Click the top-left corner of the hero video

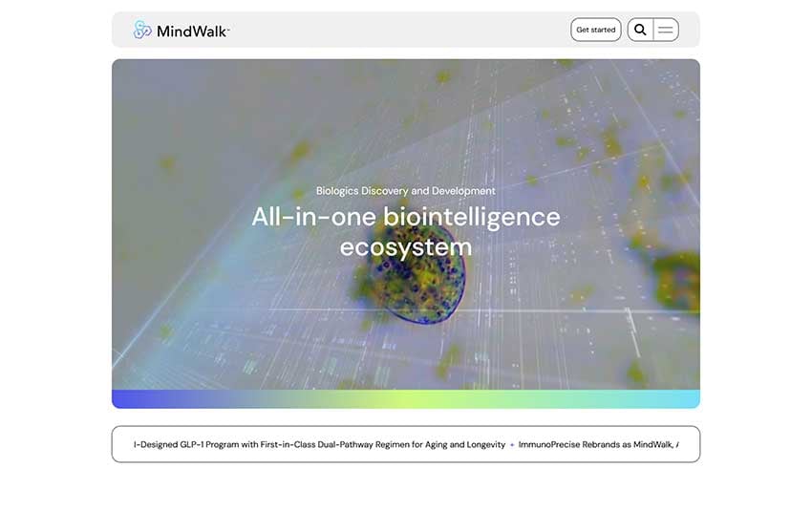tap(119, 67)
